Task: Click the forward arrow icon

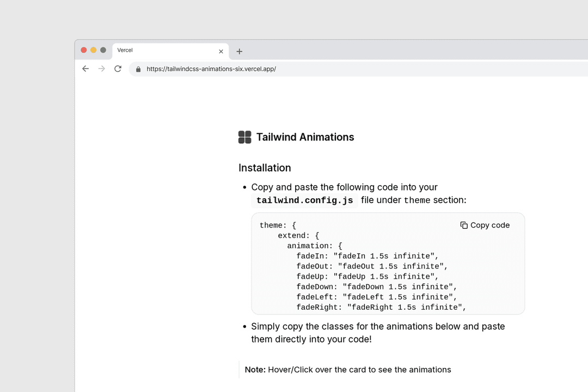Action: coord(102,69)
